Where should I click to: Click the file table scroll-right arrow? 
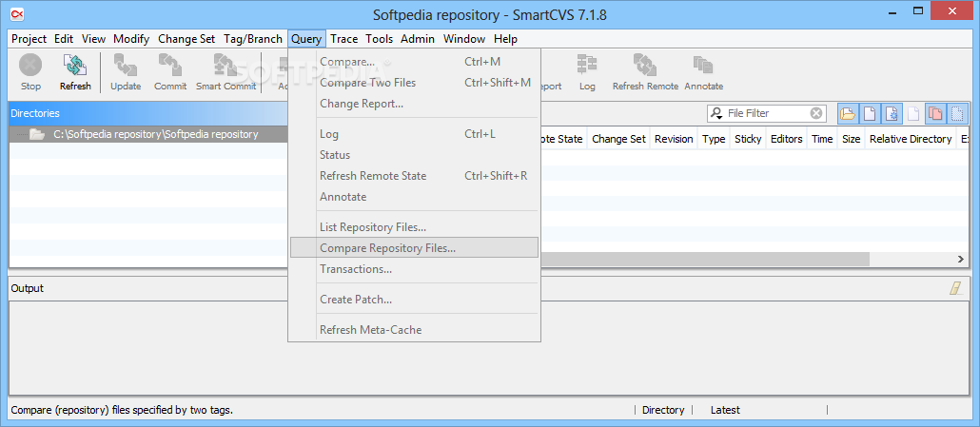(961, 259)
